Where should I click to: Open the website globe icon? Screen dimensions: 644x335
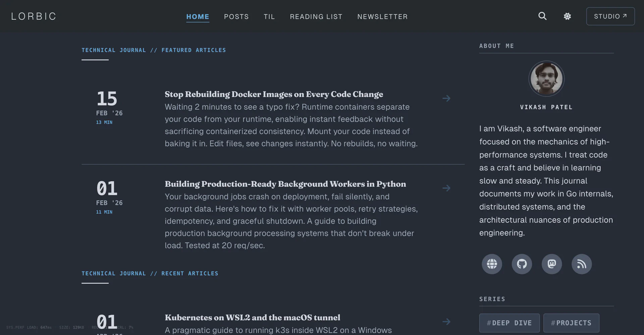click(492, 264)
